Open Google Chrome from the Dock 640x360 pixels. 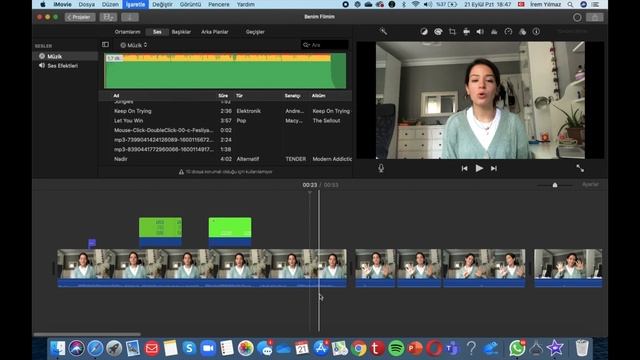[358, 348]
